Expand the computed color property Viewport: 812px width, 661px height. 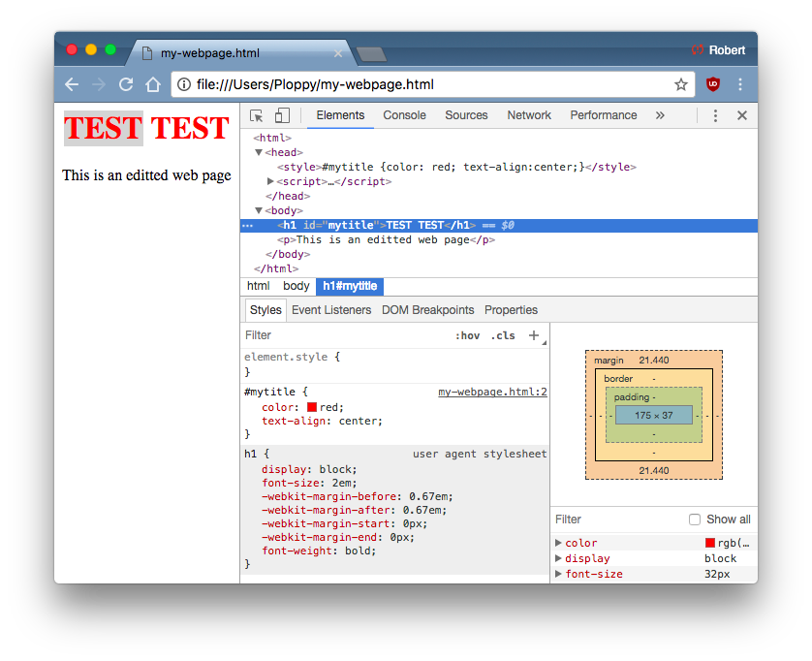click(x=558, y=543)
